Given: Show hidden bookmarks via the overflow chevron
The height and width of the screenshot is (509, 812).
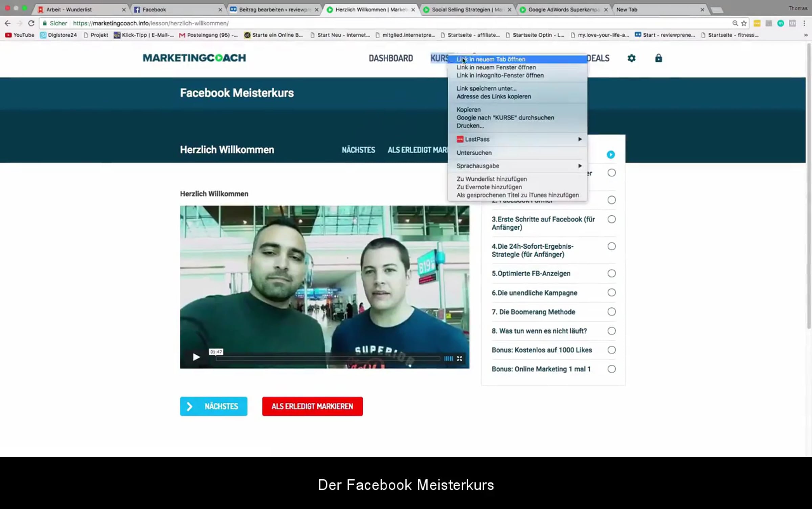Looking at the screenshot, I should click(806, 35).
